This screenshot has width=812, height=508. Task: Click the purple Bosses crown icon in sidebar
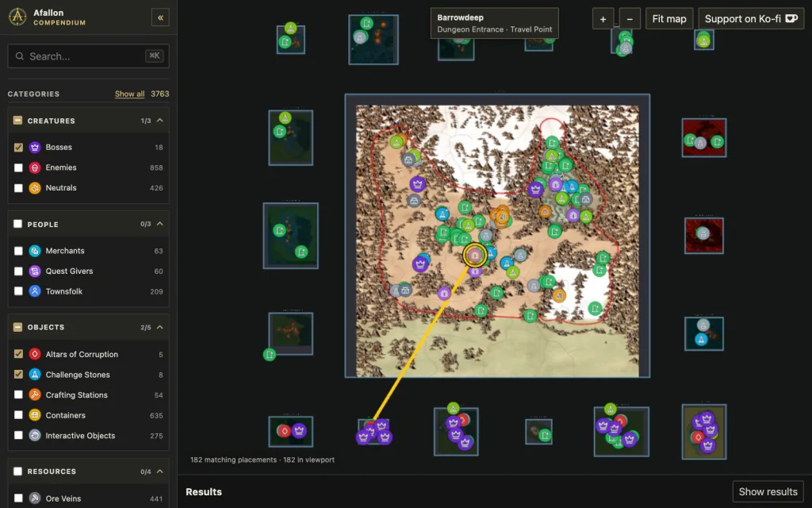coord(35,147)
